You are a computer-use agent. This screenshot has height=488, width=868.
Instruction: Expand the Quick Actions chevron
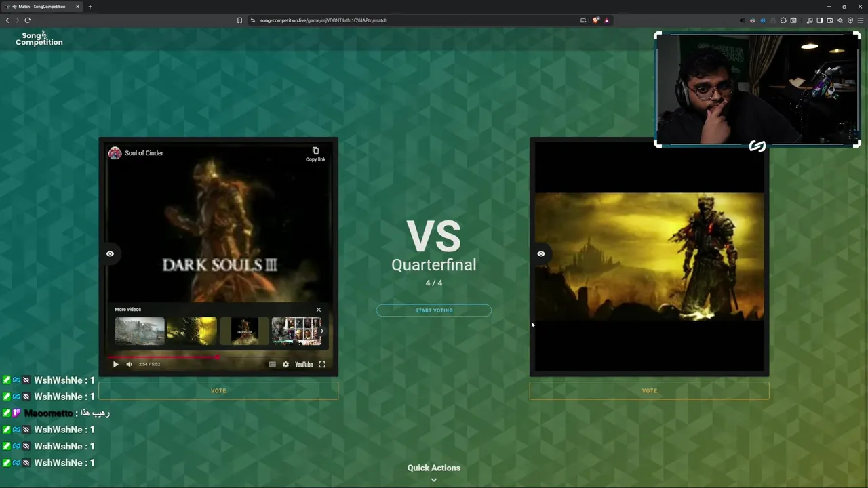434,480
